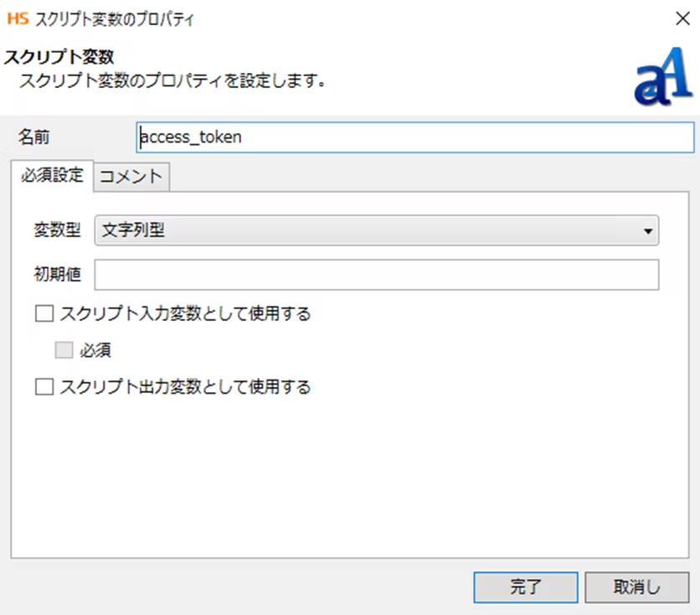
Task: Click the title bar text スクリプト変数のプロパティ
Action: click(117, 17)
